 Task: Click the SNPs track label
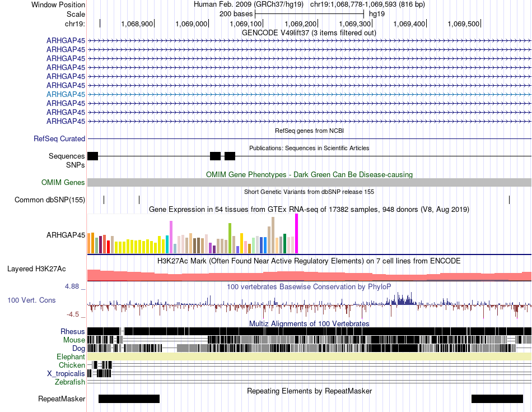coord(76,165)
